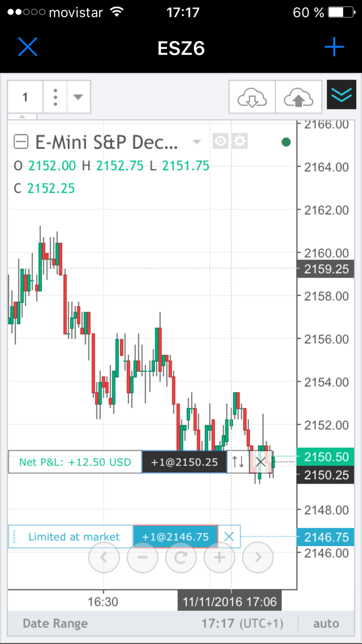Open E-Mini S&P symbol dropdown arrow
The image size is (362, 644).
tap(197, 142)
